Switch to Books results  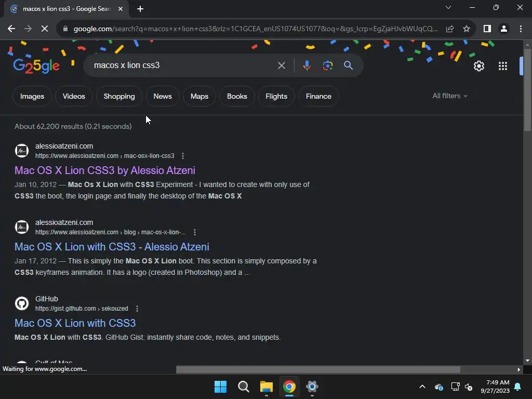[237, 96]
